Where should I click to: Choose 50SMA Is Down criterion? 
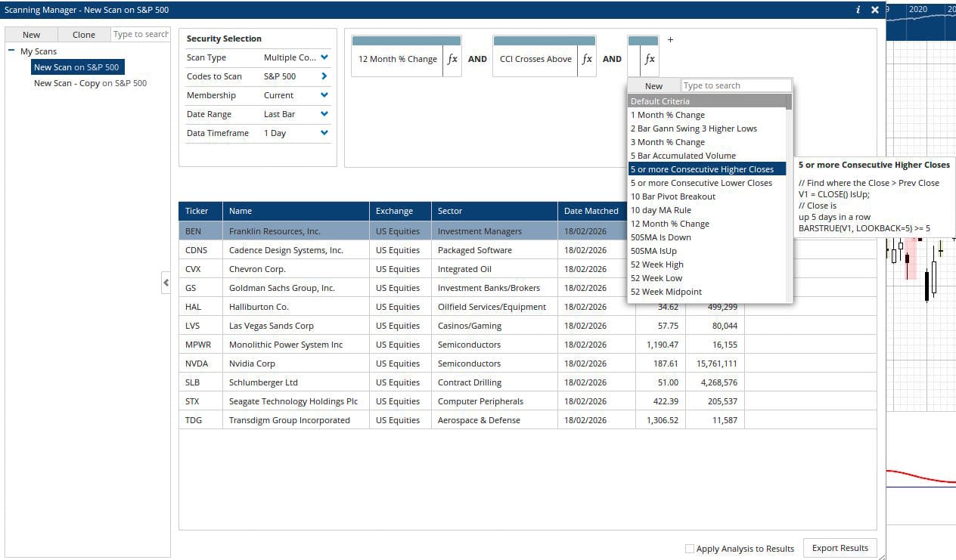[707, 237]
